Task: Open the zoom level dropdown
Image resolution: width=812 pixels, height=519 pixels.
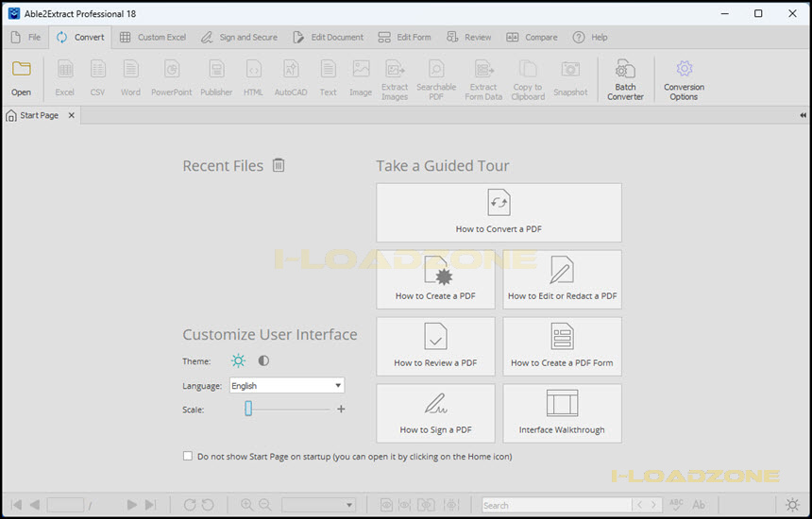Action: tap(318, 505)
